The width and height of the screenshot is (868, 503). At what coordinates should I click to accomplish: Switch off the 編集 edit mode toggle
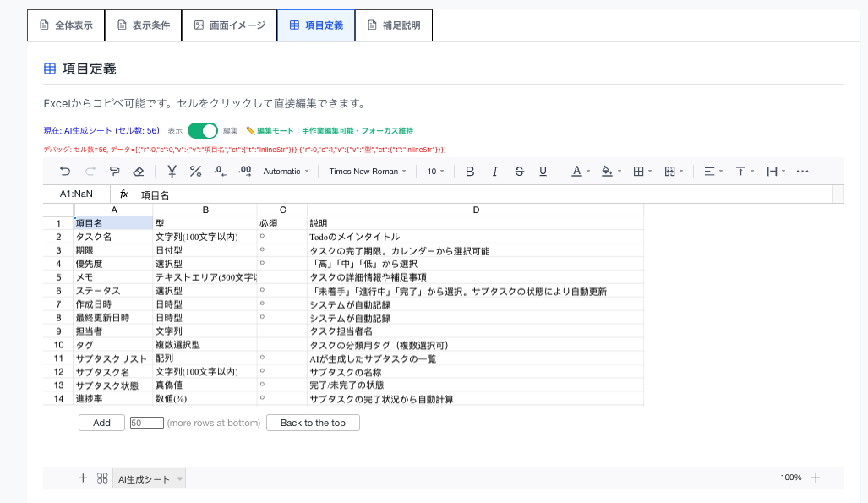click(201, 133)
